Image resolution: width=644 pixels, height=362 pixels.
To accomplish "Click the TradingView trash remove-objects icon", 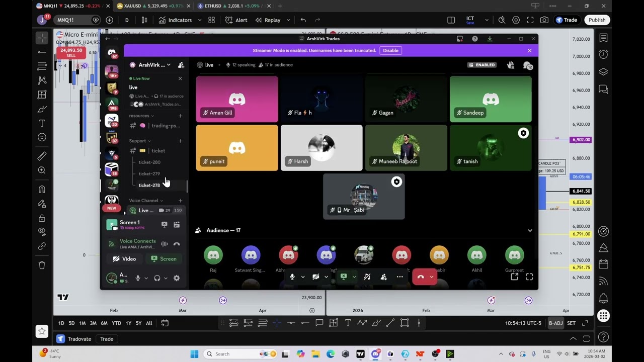I will [x=42, y=265].
